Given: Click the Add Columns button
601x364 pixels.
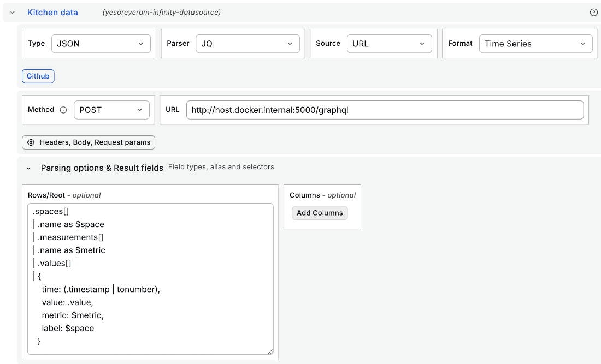Looking at the screenshot, I should pos(320,213).
